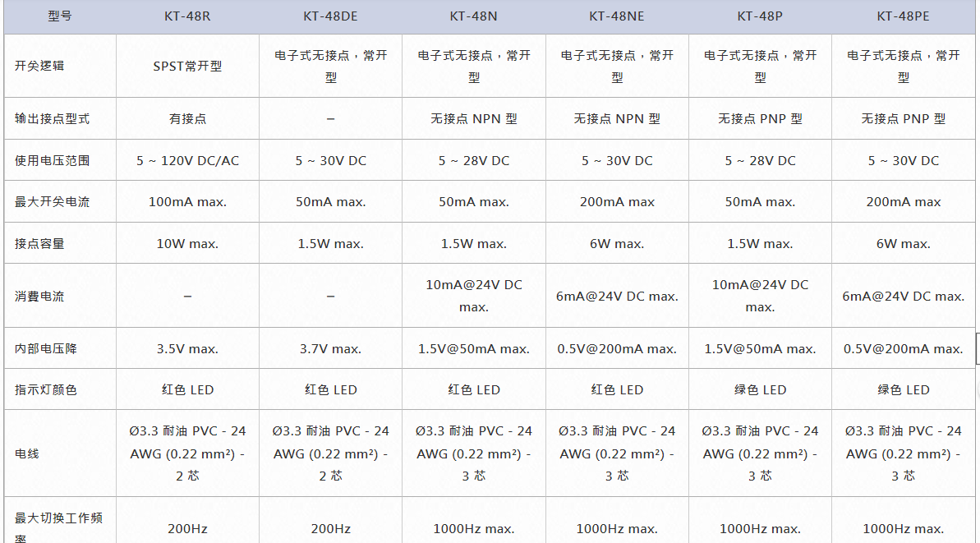Click the KT-48R 电线 specification cell

tap(187, 453)
